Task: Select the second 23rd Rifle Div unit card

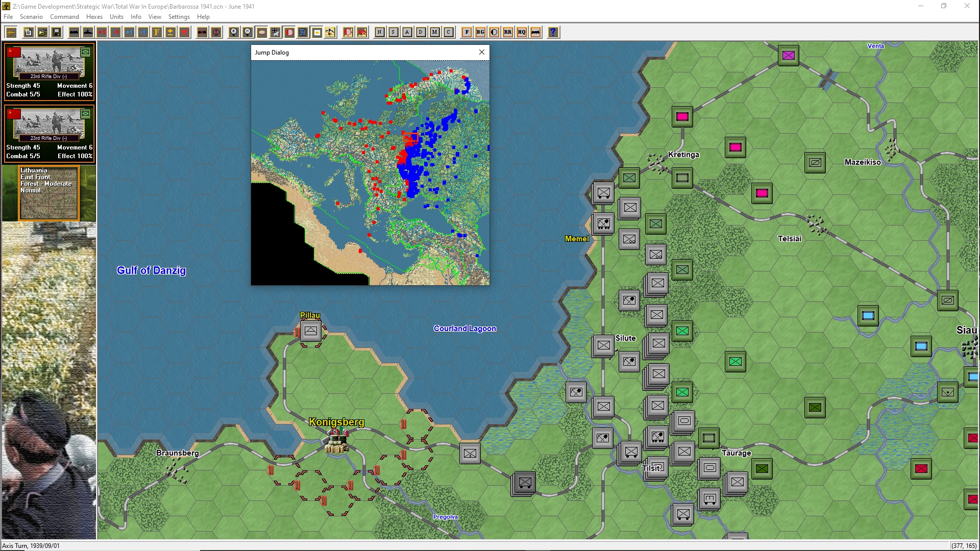Action: click(x=49, y=134)
